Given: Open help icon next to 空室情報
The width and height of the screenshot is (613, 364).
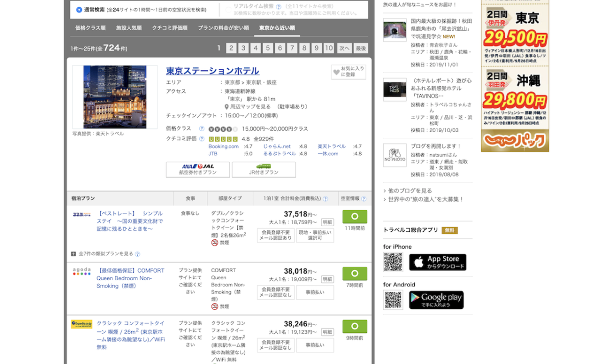Looking at the screenshot, I should (x=363, y=199).
